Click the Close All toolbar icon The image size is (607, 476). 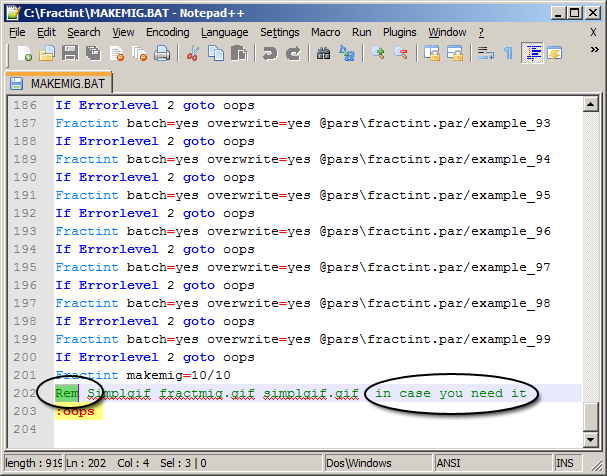click(139, 53)
